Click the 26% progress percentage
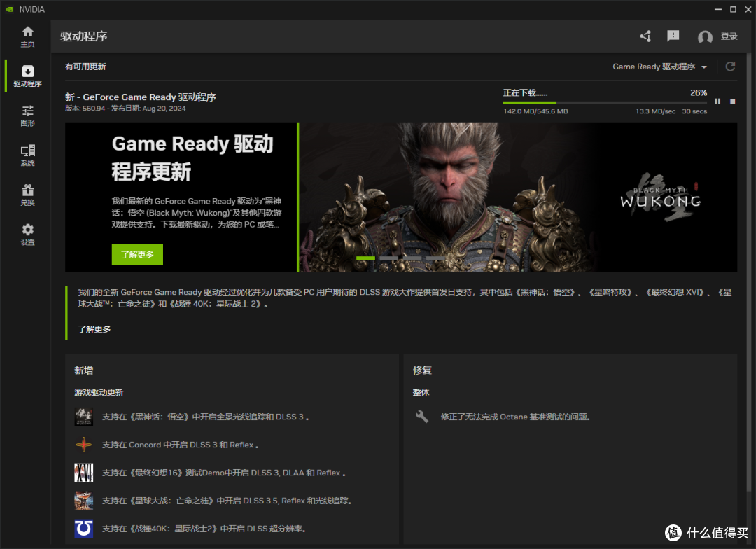This screenshot has width=756, height=549. (x=698, y=92)
